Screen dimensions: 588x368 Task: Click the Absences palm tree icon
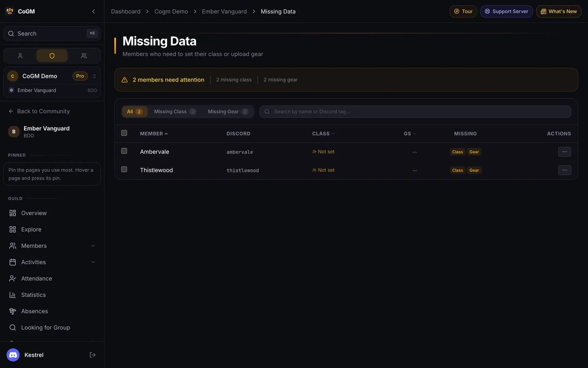click(x=13, y=311)
